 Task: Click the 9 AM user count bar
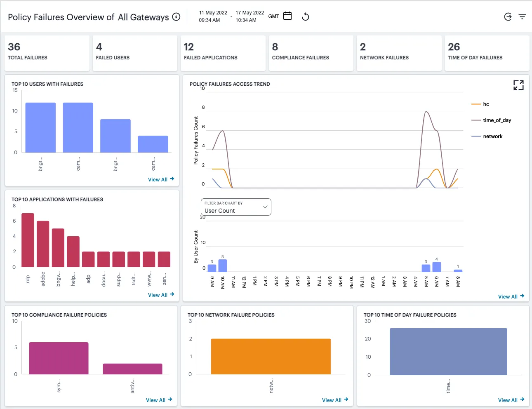pos(212,268)
